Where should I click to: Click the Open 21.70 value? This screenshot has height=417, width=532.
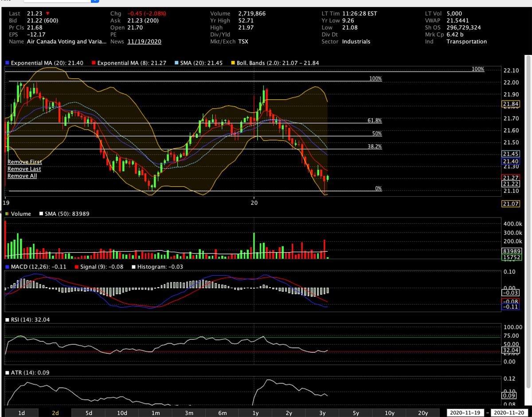(x=135, y=27)
